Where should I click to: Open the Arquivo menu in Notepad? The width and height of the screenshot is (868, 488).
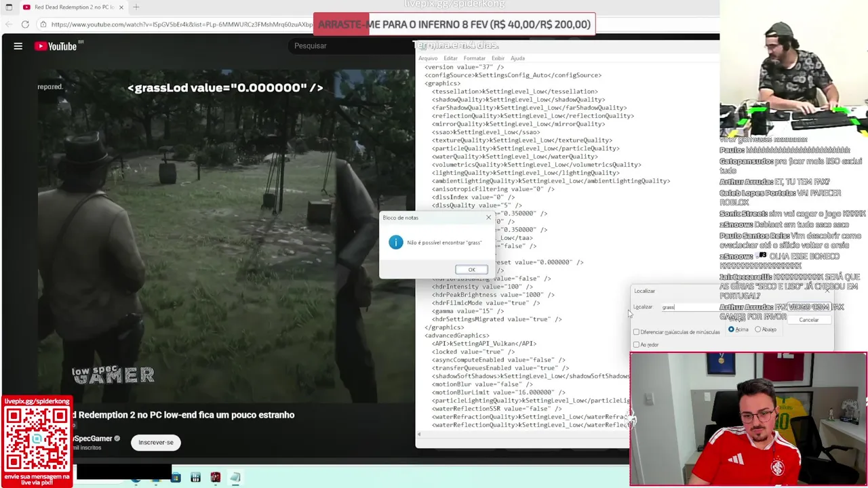(428, 58)
